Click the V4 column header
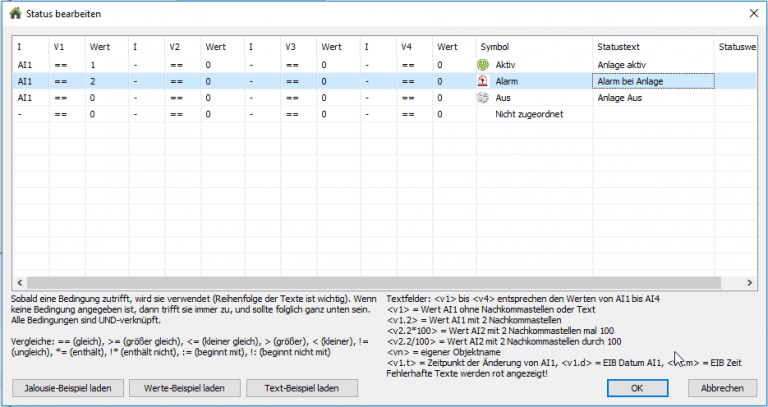Image resolution: width=768 pixels, height=407 pixels. coord(406,46)
